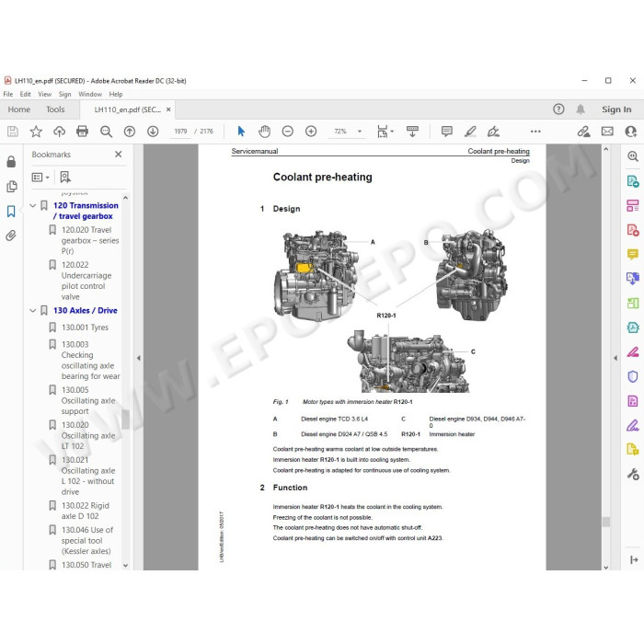The height and width of the screenshot is (644, 644).
Task: Collapse the left navigation pane arrow
Action: [139, 358]
